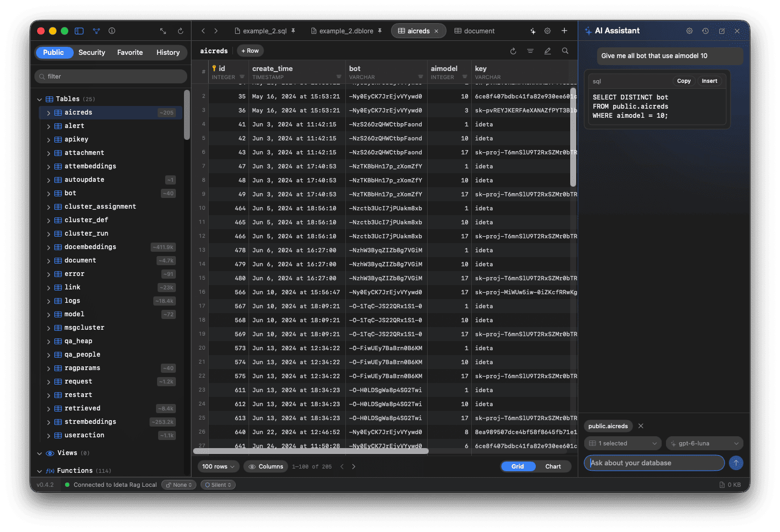Switch to the example_2.dblore tab
The height and width of the screenshot is (532, 780).
(346, 31)
